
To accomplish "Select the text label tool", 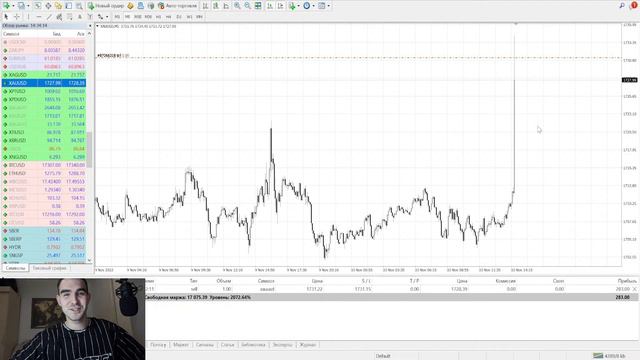I will (90, 17).
